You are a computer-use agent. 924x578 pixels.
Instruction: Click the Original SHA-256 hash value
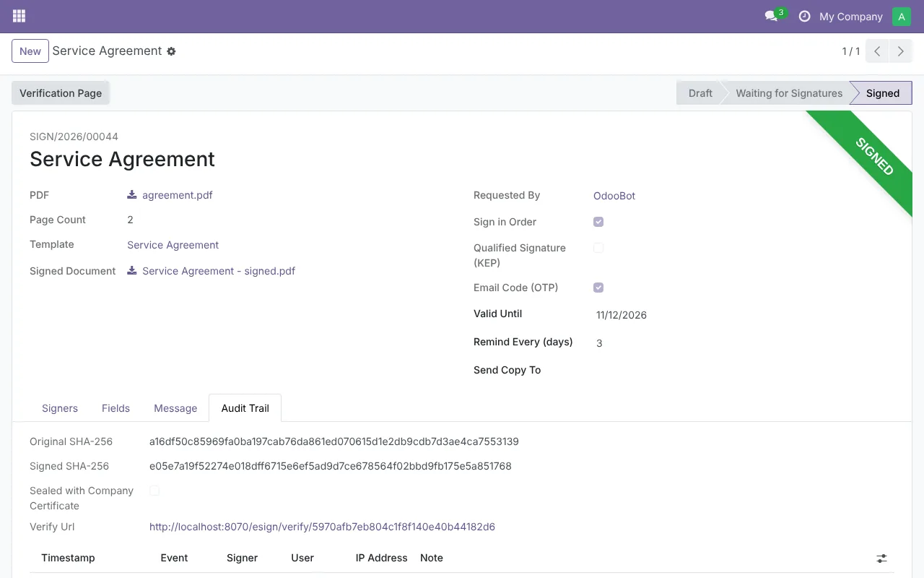[x=334, y=441]
